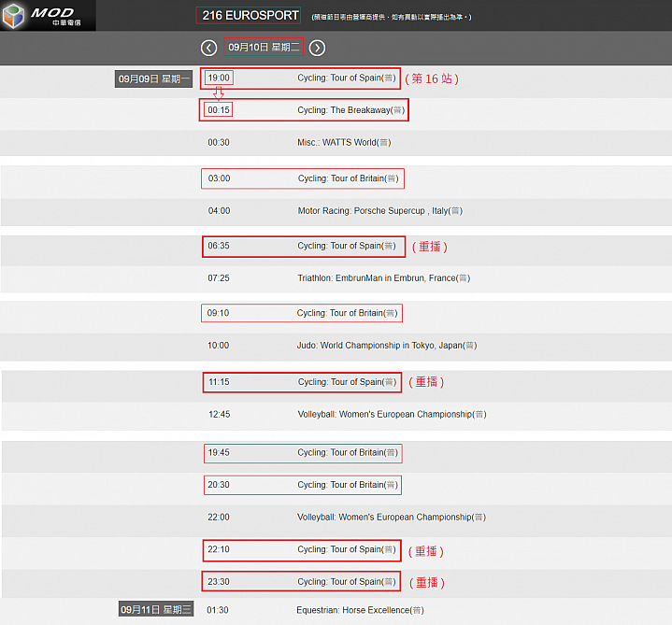Viewport: 672px width, 625px height.
Task: Click the 22:00 time cell
Action: 219,517
